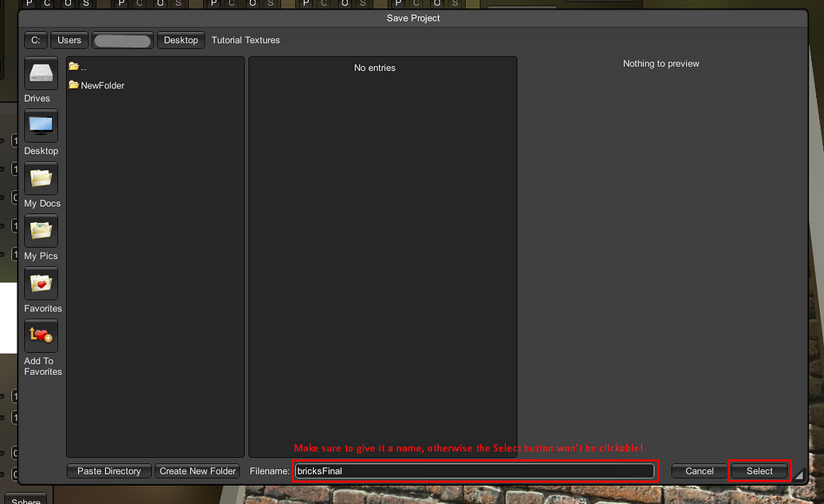Image resolution: width=824 pixels, height=504 pixels.
Task: Click the 'Nothing to preview' text
Action: [x=661, y=64]
